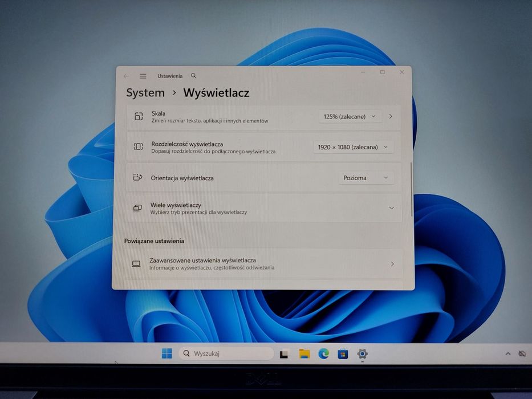The height and width of the screenshot is (399, 532).
Task: Open the Windows Start menu
Action: point(166,353)
